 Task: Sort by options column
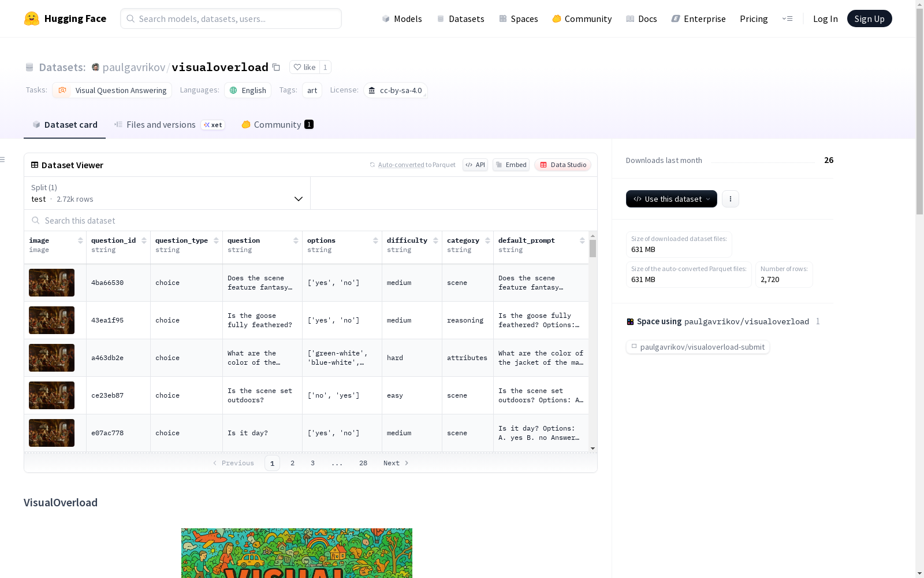coord(375,240)
